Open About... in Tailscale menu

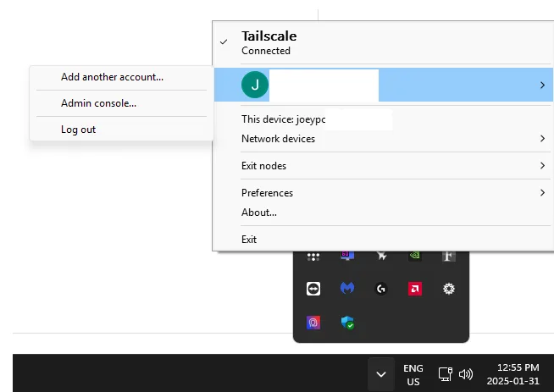click(x=383, y=213)
